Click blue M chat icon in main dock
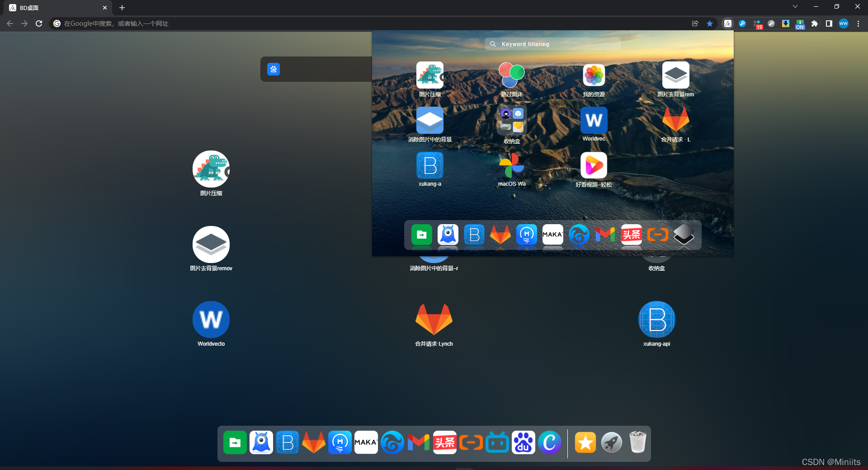 [x=340, y=442]
